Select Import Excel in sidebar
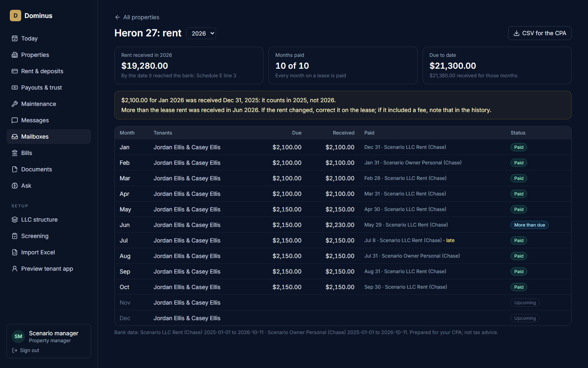Image resolution: width=588 pixels, height=368 pixels. [49, 252]
